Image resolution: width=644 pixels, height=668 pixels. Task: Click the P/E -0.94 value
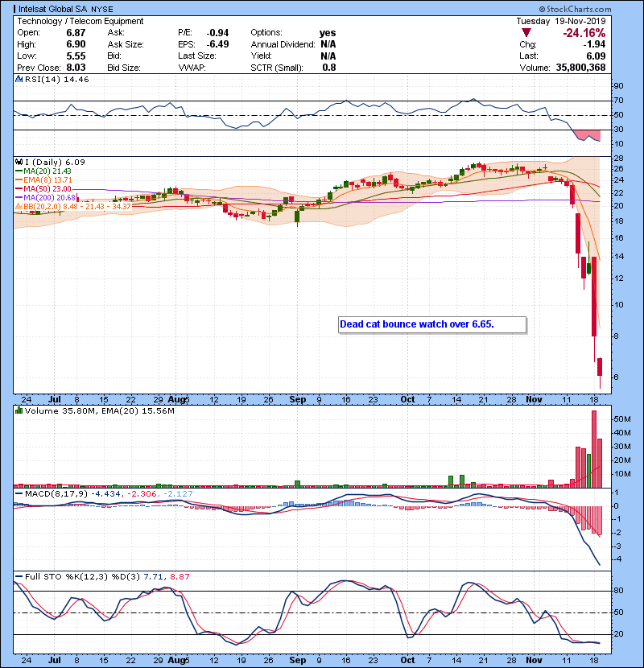click(x=217, y=33)
